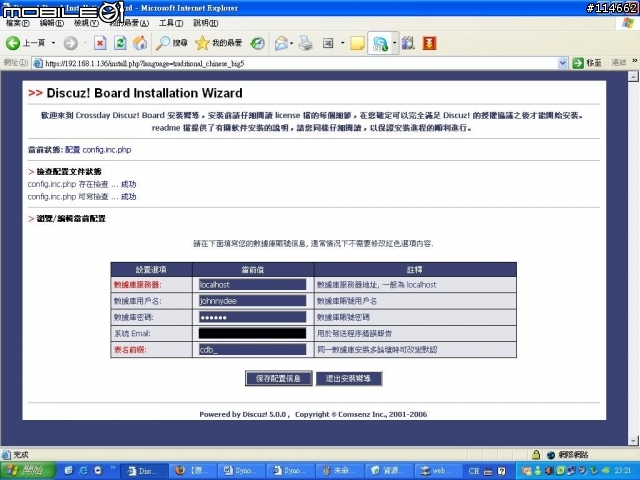Open the Edit (編輯) menu

[x=52, y=23]
